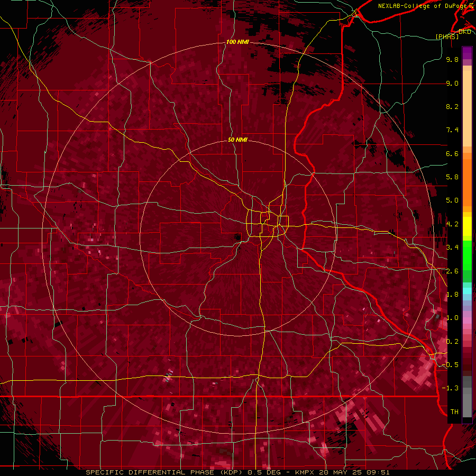Click the '1.8' scale value
Image resolution: width=476 pixels, height=476 pixels.
[452, 295]
